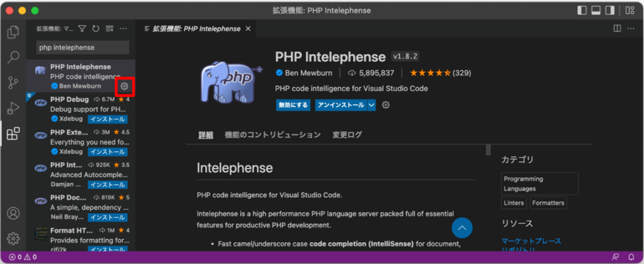Image resolution: width=644 pixels, height=264 pixels.
Task: Click the scroll-to-top round button
Action: 462,227
